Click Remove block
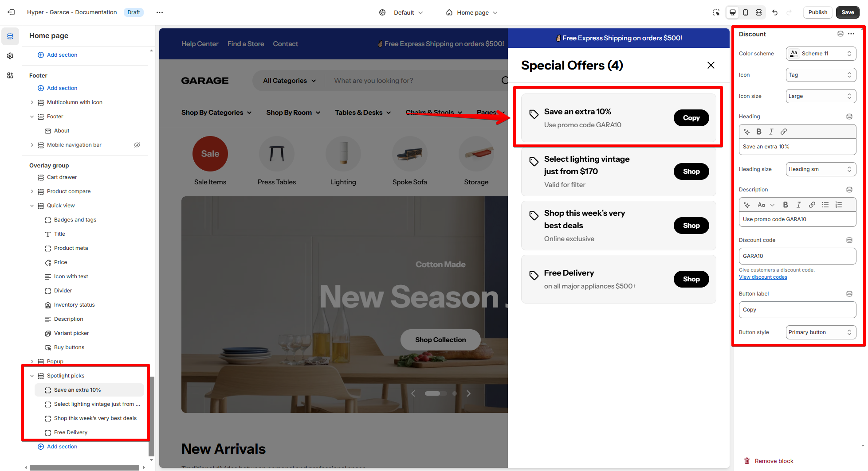 click(x=769, y=461)
